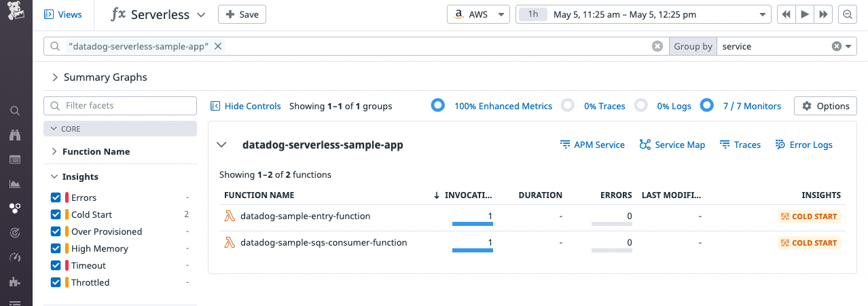Click the Save button
Viewport: 868px width, 306px height.
pos(242,14)
